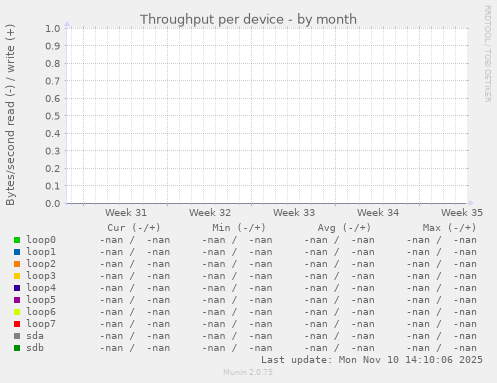The height and width of the screenshot is (383, 497).
Task: Select the loop0 legend label
Action: point(41,240)
